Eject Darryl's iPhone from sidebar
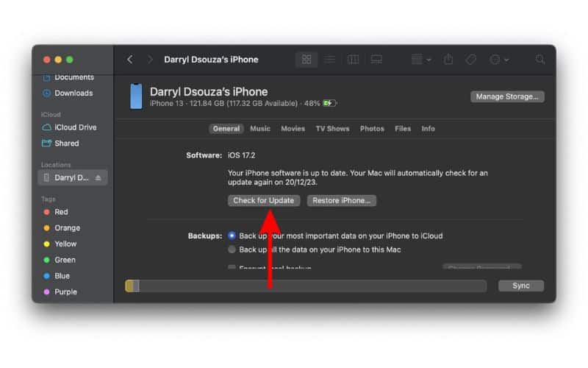The image size is (588, 368). (98, 177)
